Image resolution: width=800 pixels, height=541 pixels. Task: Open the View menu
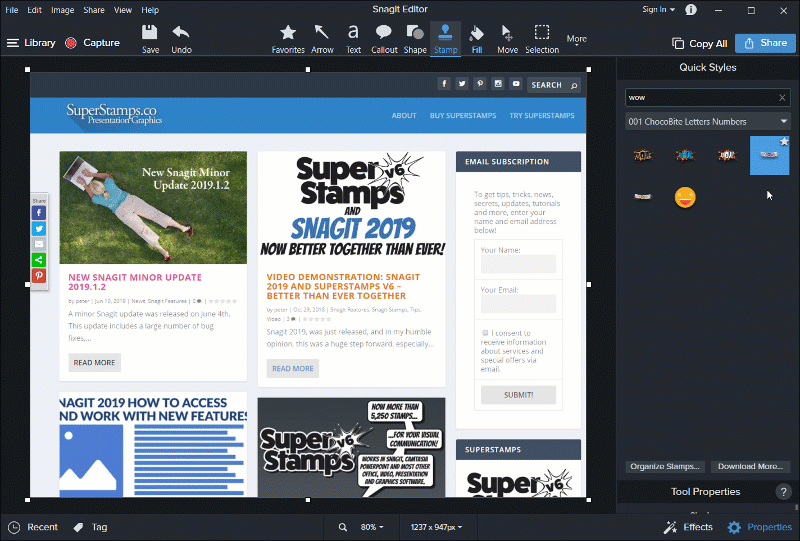click(122, 10)
